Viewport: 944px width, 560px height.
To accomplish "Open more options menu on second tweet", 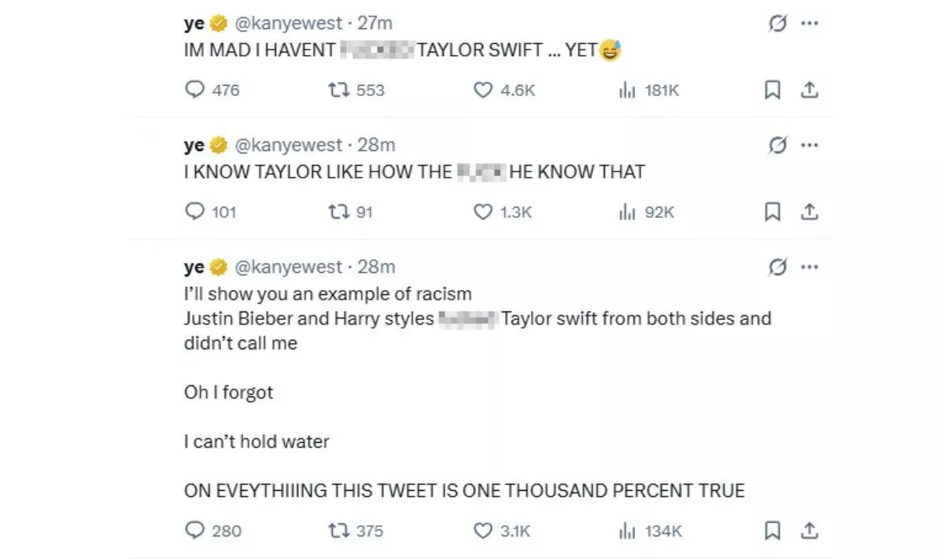I will tap(809, 146).
